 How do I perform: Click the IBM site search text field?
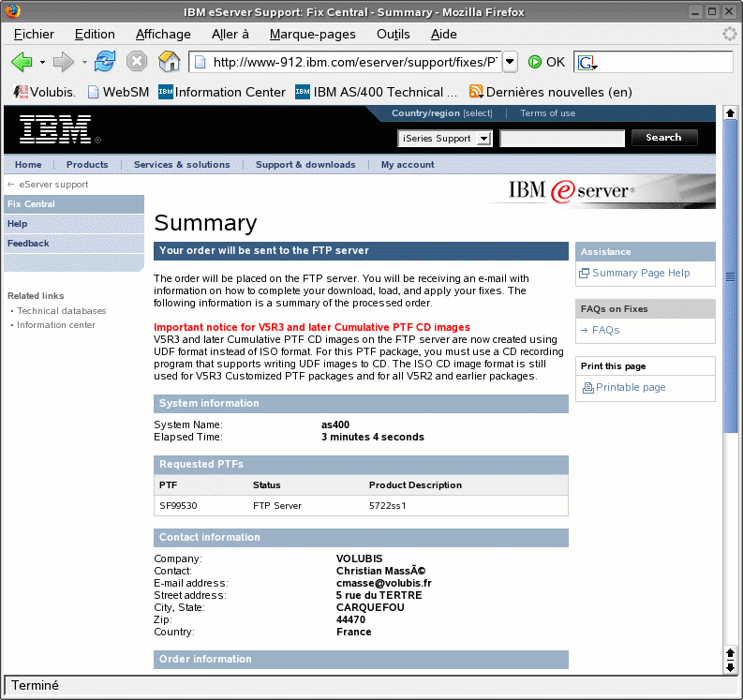point(562,138)
